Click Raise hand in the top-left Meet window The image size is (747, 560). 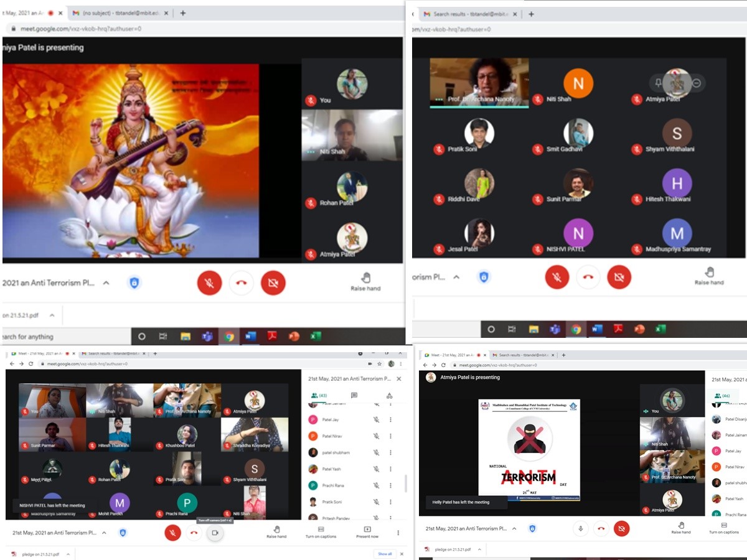(x=365, y=282)
